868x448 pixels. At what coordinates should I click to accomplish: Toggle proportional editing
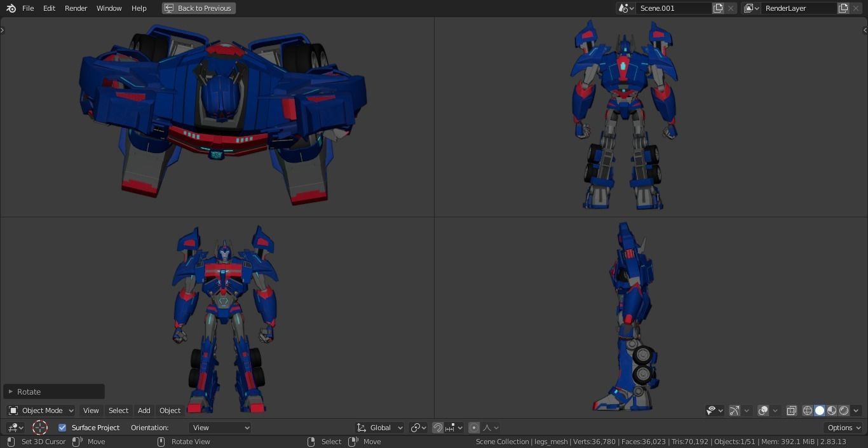(474, 428)
